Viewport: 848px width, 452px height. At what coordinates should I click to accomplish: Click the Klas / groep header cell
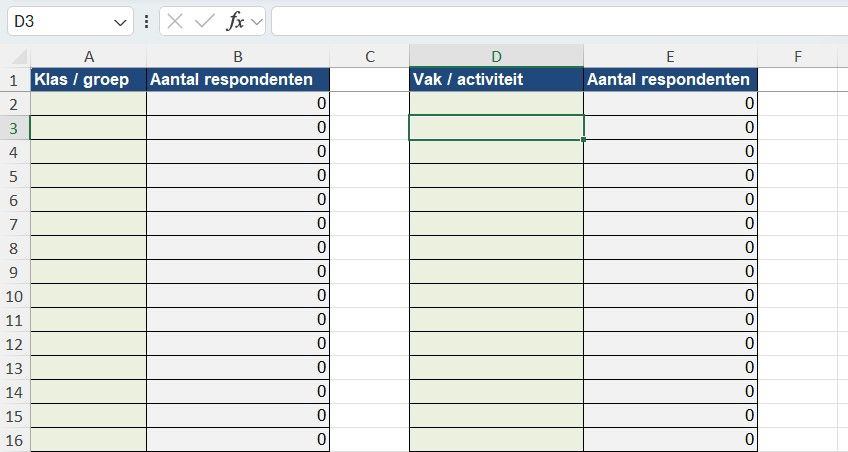click(x=89, y=79)
